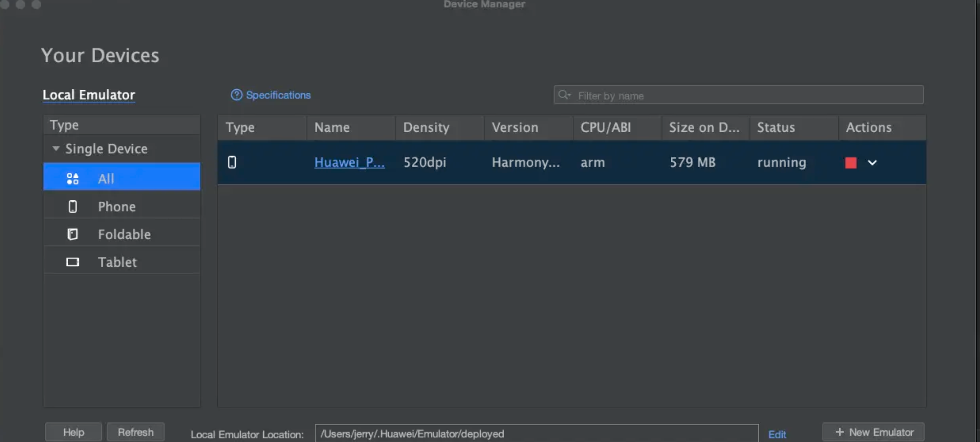The height and width of the screenshot is (442, 980).
Task: Click the search magnifier icon in filter box
Action: pyautogui.click(x=564, y=95)
